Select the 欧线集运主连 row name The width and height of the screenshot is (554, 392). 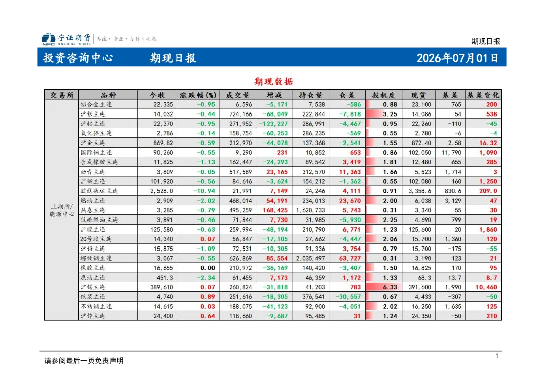(100, 191)
